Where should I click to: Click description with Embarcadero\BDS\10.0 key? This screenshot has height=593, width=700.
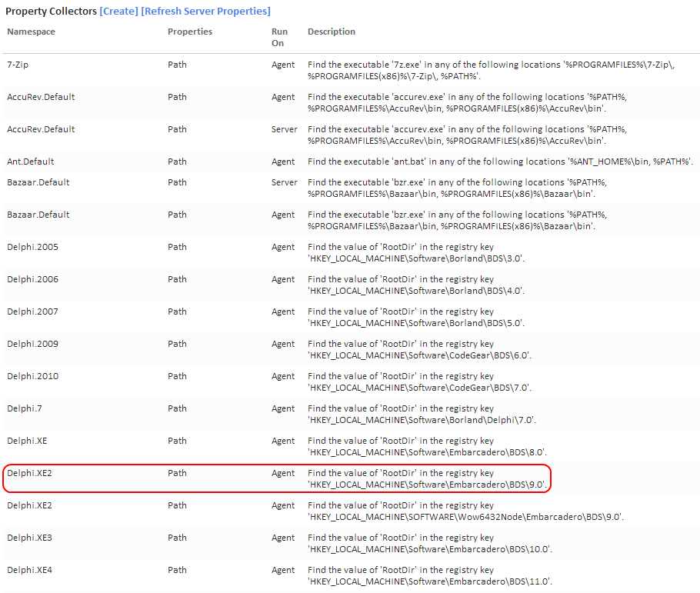tap(429, 543)
